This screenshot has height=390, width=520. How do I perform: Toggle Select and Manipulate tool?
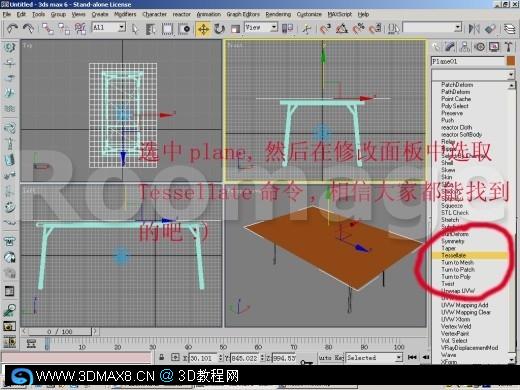306,29
